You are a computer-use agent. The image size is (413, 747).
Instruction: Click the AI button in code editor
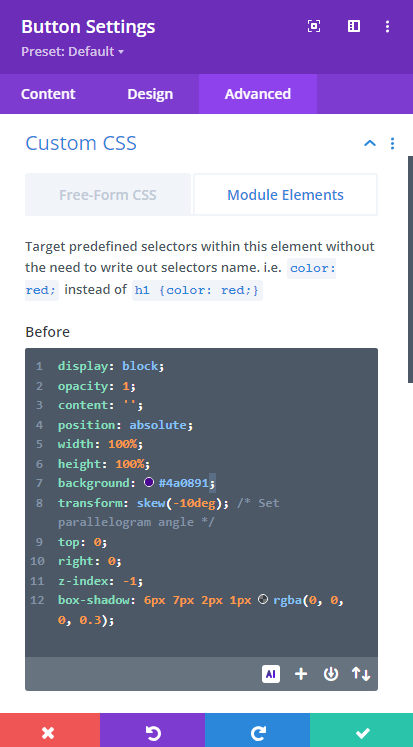(x=271, y=674)
